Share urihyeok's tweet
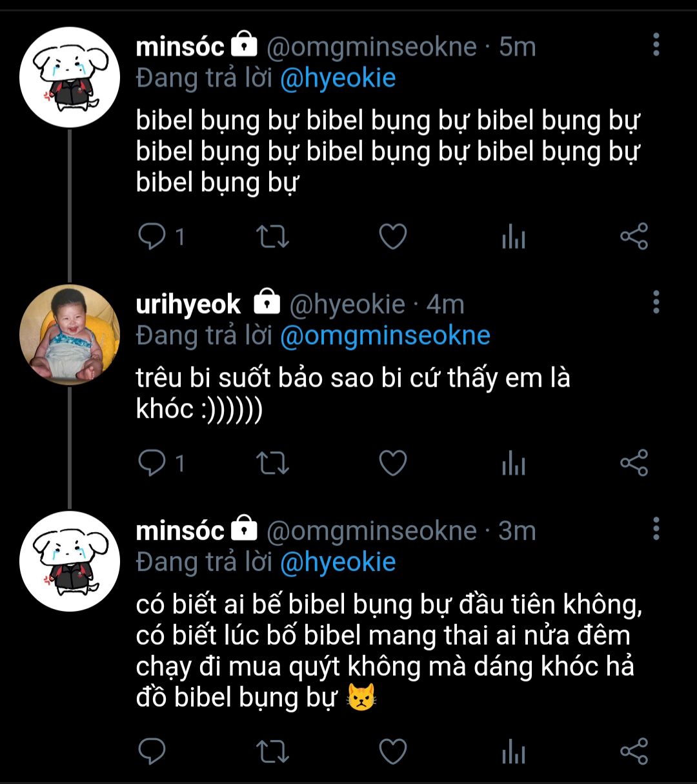Viewport: 697px width, 784px height. click(634, 463)
